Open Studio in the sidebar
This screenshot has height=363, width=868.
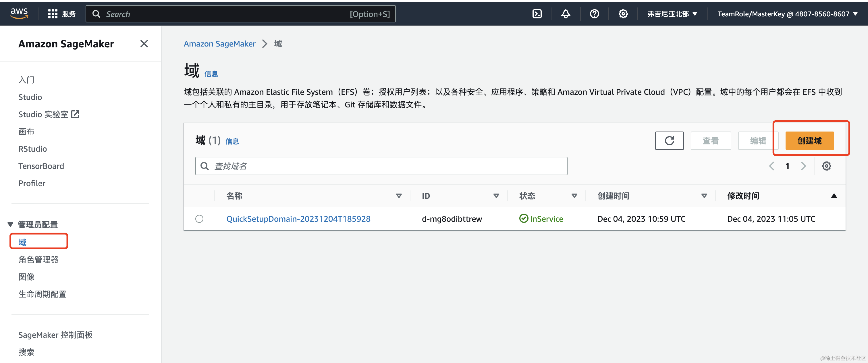tap(30, 97)
